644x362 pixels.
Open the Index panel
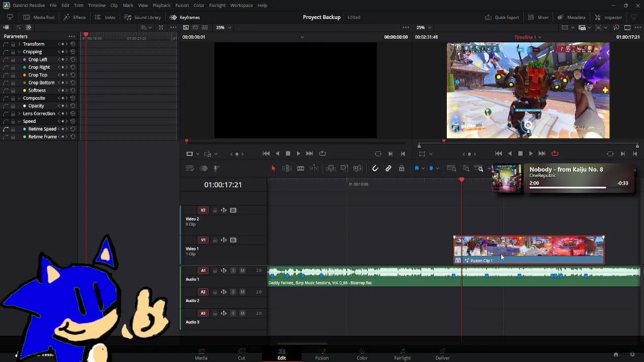pos(105,18)
